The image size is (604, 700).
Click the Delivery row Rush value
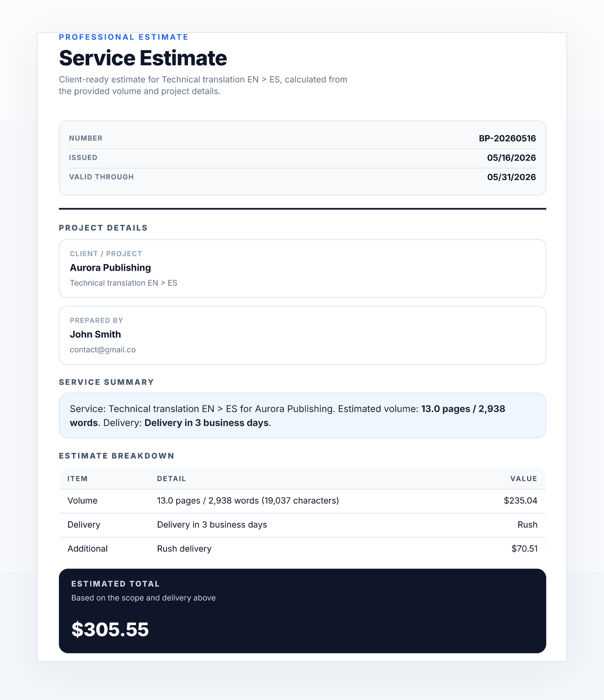click(527, 524)
